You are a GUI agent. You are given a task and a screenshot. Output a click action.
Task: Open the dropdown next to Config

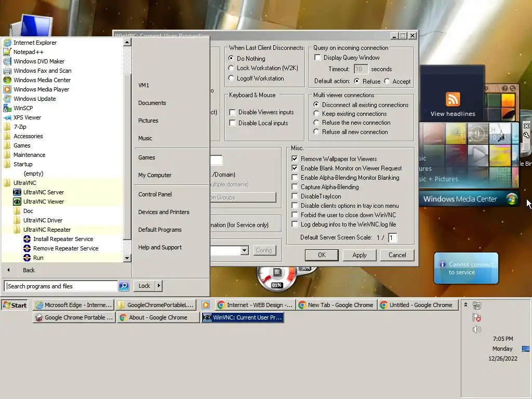244,250
